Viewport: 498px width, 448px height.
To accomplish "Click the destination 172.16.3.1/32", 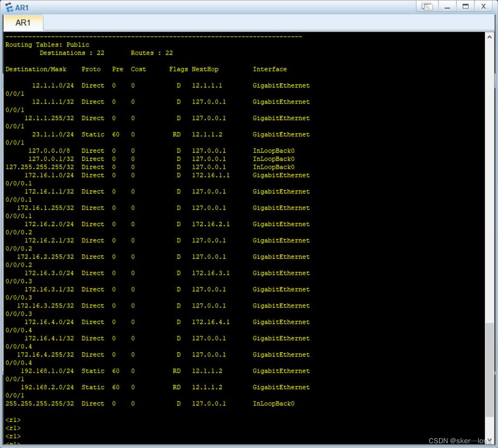I will point(49,290).
